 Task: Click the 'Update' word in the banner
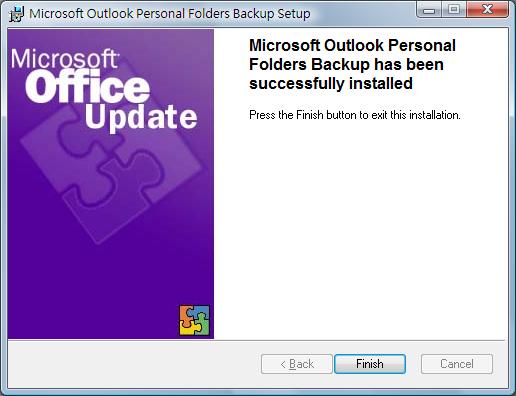click(141, 117)
